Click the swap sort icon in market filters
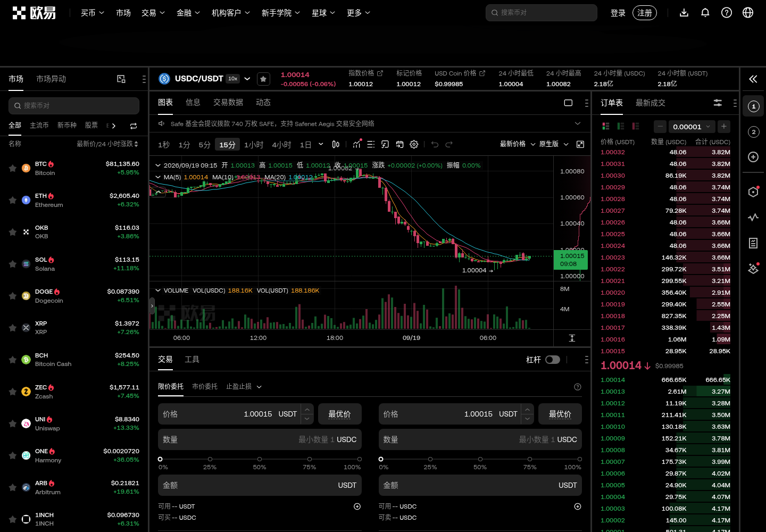 pyautogui.click(x=134, y=126)
